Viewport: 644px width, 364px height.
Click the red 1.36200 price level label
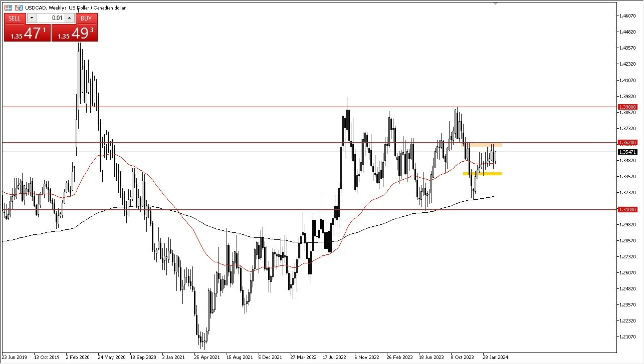(x=628, y=143)
